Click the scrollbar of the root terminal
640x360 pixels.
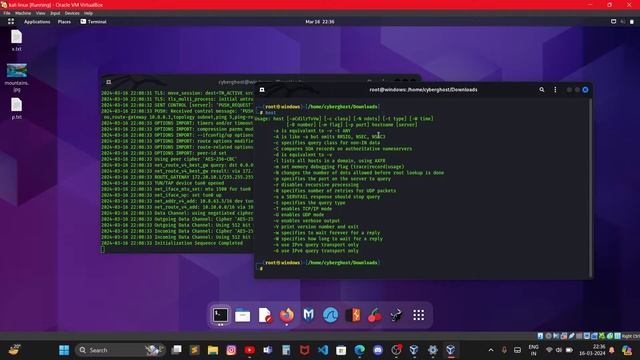590,188
